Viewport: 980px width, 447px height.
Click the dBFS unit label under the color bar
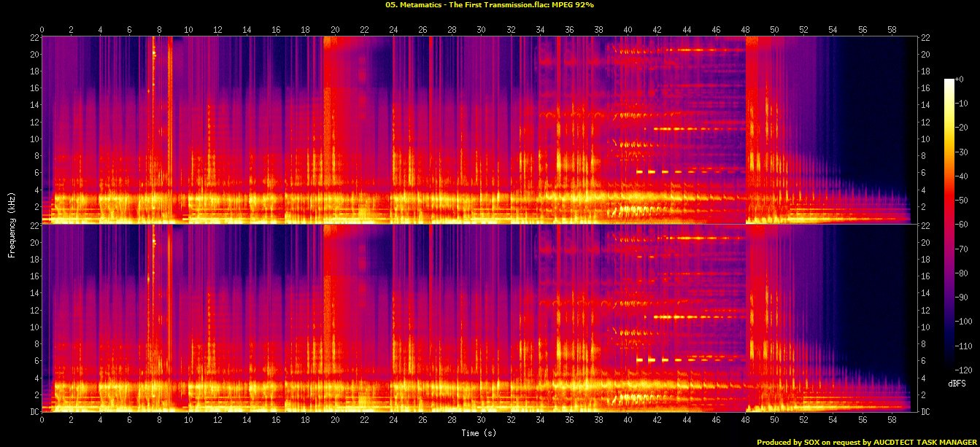pos(957,383)
